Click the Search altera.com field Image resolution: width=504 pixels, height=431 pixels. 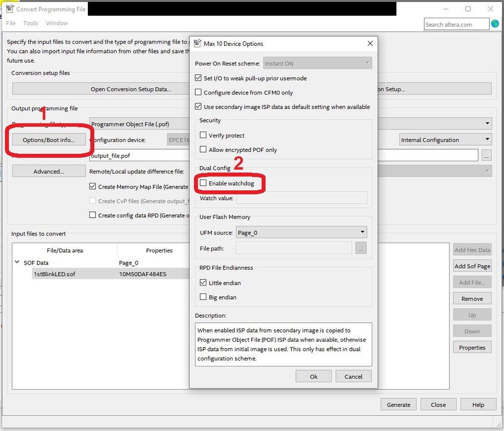(x=457, y=24)
